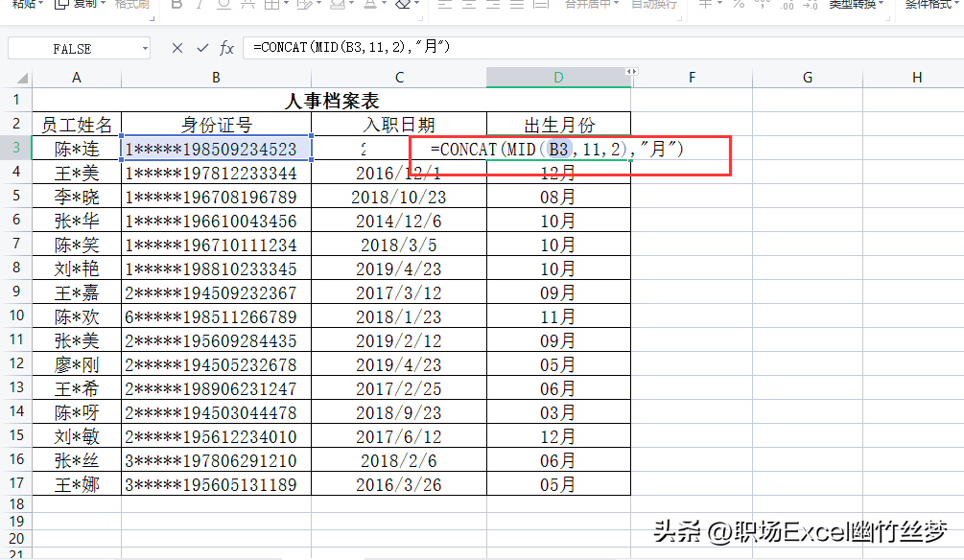Click the 员工姓名 header cell
This screenshot has width=964, height=560.
[77, 124]
